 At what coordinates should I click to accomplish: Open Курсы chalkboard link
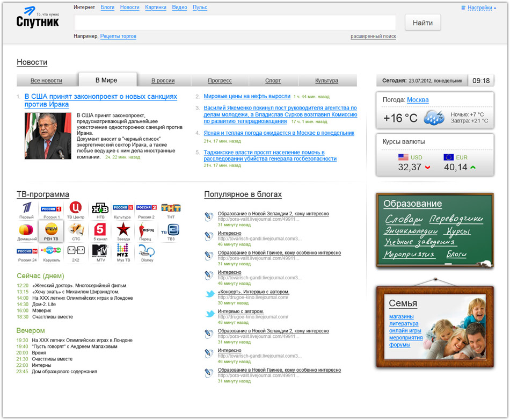tap(458, 231)
